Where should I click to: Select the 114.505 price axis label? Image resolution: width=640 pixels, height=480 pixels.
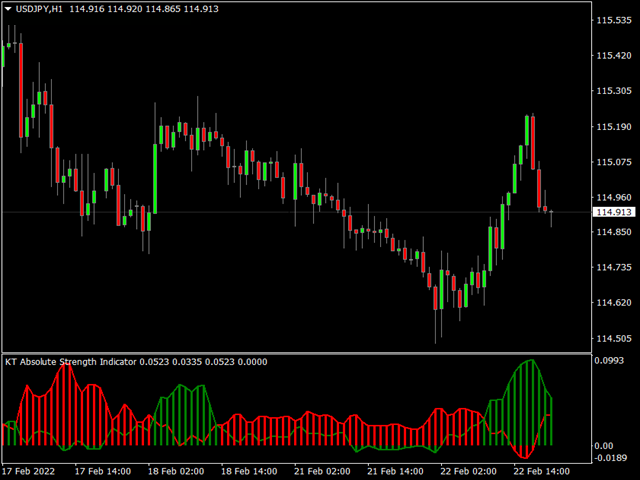coord(613,339)
